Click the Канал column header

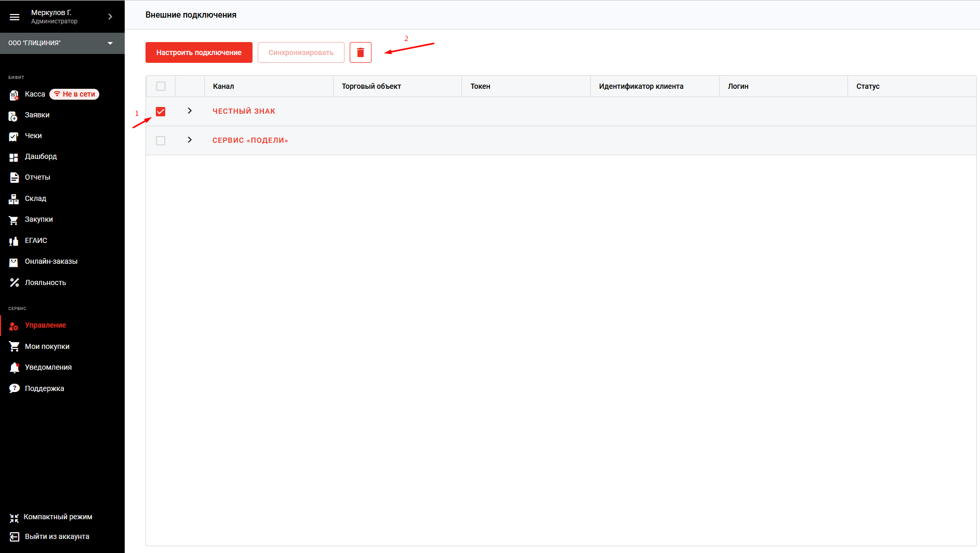click(223, 86)
